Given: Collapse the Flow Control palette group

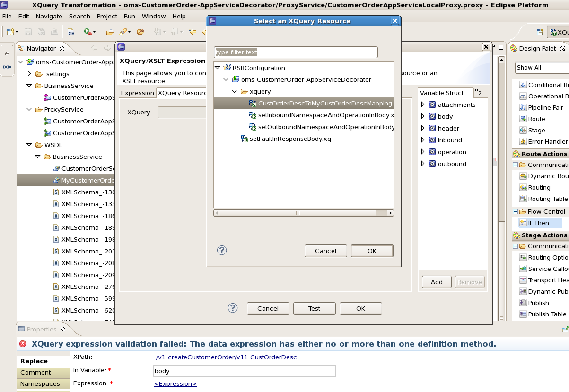Looking at the screenshot, I should [x=515, y=211].
